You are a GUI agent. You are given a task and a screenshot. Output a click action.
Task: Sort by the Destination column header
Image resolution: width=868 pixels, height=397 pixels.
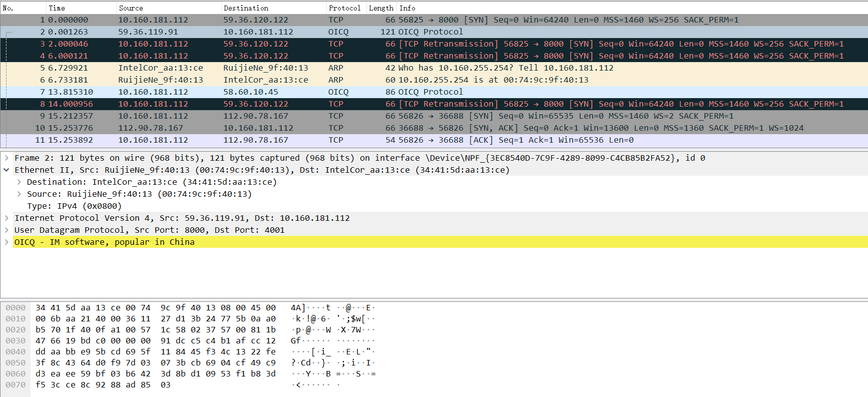274,8
